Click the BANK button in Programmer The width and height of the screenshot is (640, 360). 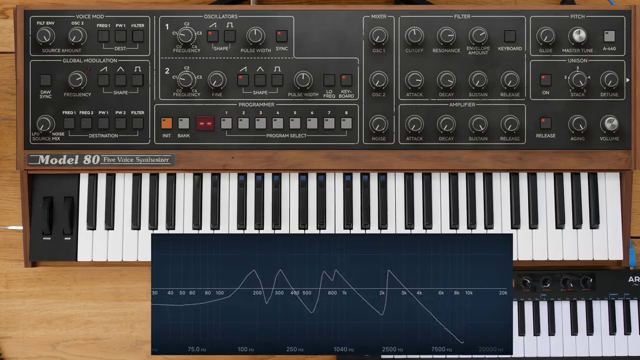coord(184,123)
